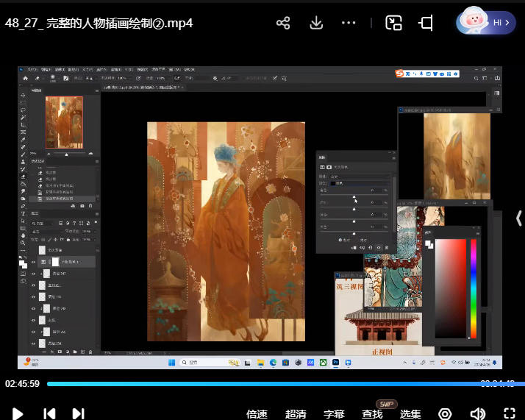Open the three-dots more options menu
The height and width of the screenshot is (420, 525).
(349, 23)
